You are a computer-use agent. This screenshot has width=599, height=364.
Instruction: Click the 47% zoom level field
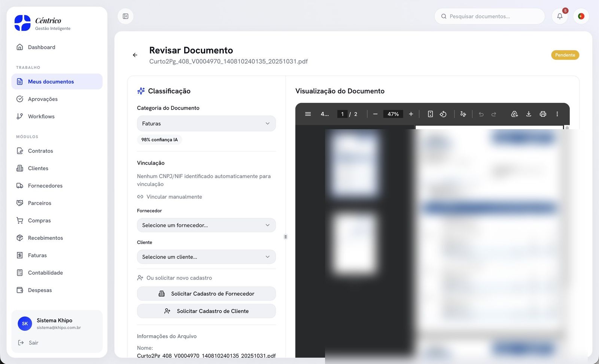(393, 114)
